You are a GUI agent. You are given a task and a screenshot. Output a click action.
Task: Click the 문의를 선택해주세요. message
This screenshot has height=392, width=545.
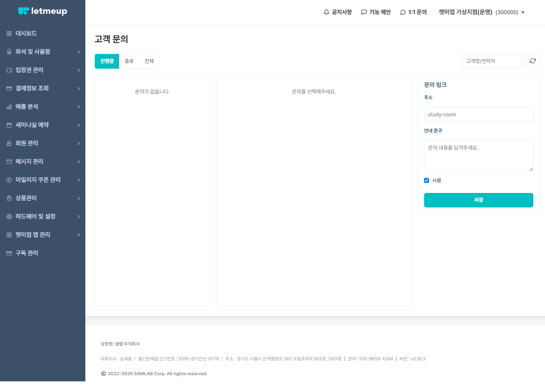[314, 92]
